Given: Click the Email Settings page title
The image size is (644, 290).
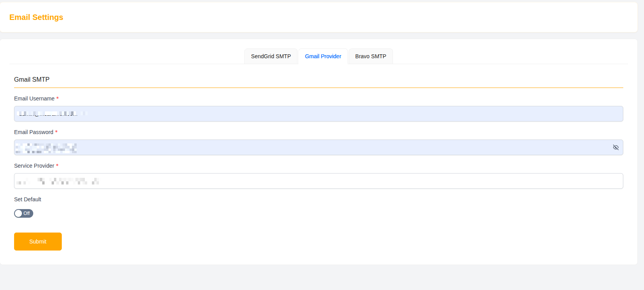Looking at the screenshot, I should (x=36, y=17).
